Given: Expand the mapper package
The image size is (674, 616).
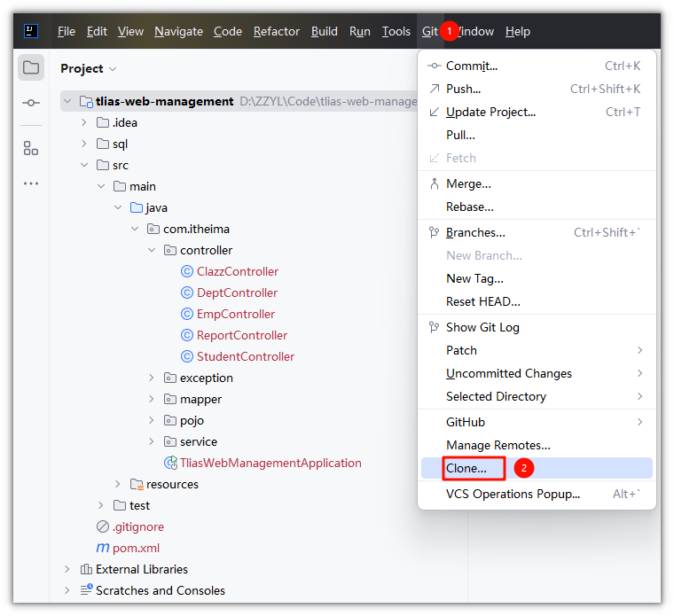Looking at the screenshot, I should (152, 399).
